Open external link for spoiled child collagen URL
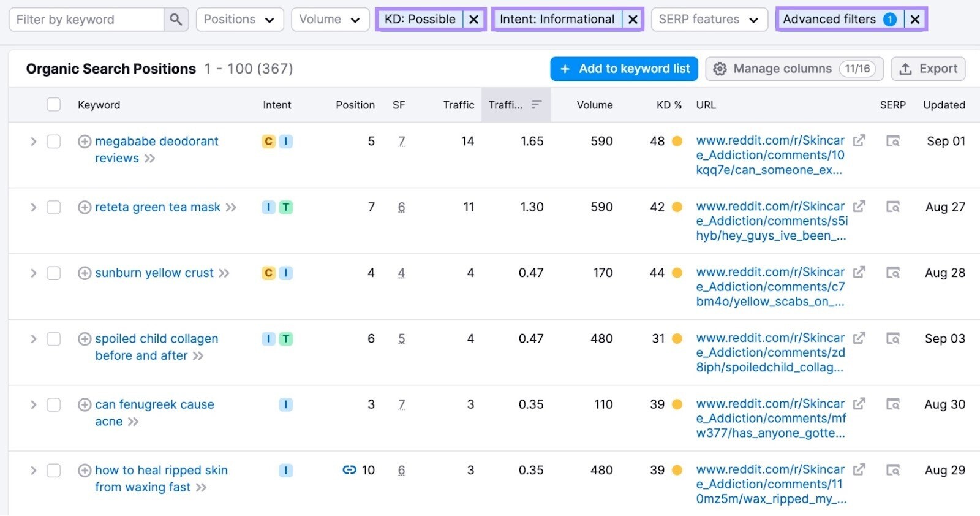Screen dimensions: 980x516 pyautogui.click(x=859, y=338)
